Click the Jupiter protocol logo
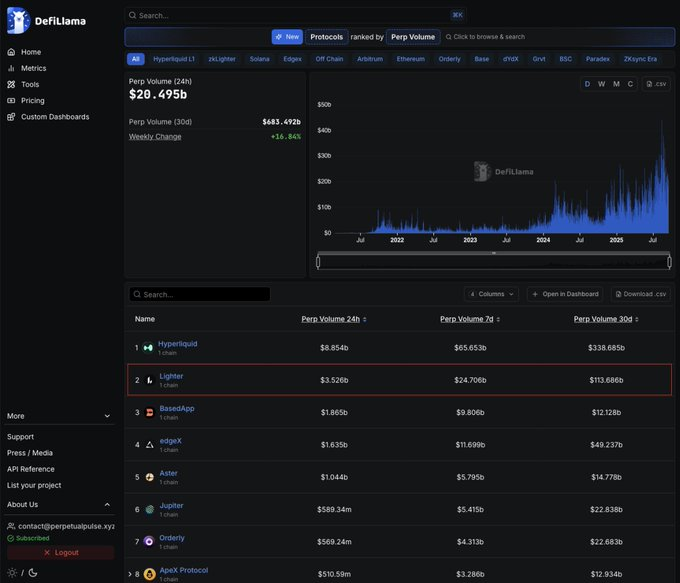Image resolution: width=680 pixels, height=583 pixels. (x=149, y=510)
